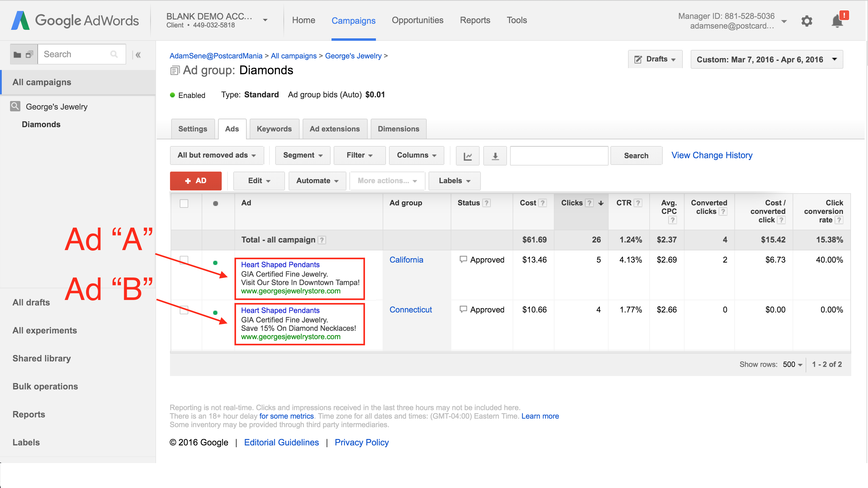Viewport: 868px width, 488px height.
Task: Click the Google AdWords logo
Action: pyautogui.click(x=75, y=21)
